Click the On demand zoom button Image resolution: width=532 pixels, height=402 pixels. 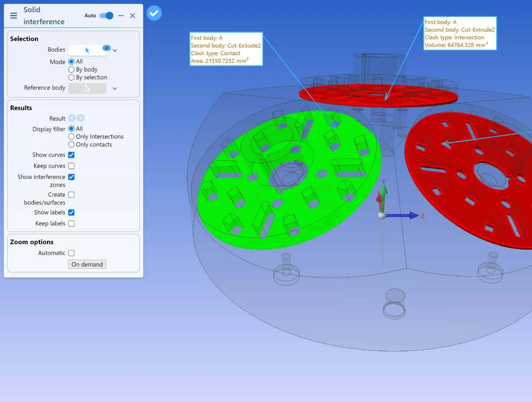(87, 264)
